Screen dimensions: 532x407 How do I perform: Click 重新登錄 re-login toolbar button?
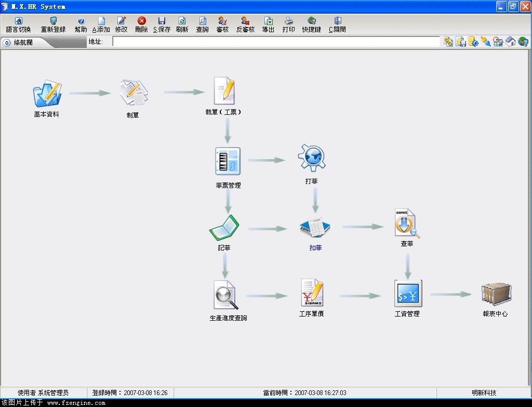[x=54, y=25]
